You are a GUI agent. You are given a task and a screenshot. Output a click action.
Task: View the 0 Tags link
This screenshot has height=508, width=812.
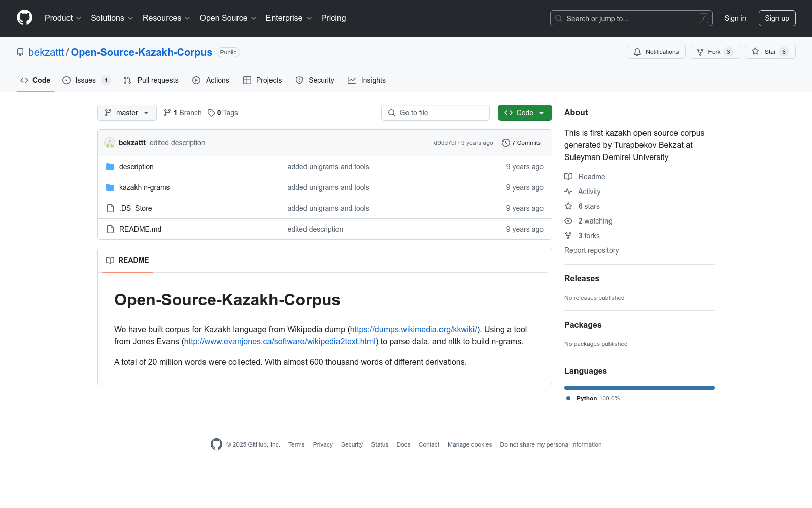(223, 113)
